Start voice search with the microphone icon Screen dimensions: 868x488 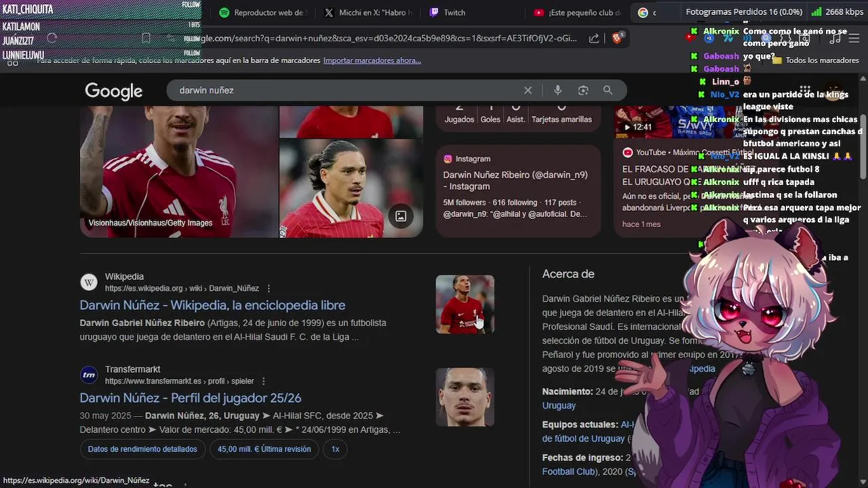(557, 90)
